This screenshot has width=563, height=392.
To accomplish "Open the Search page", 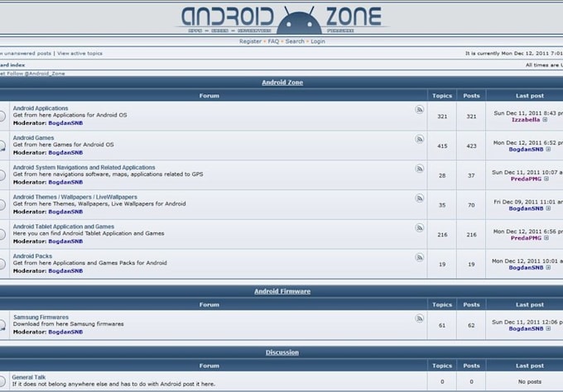I will [x=295, y=41].
